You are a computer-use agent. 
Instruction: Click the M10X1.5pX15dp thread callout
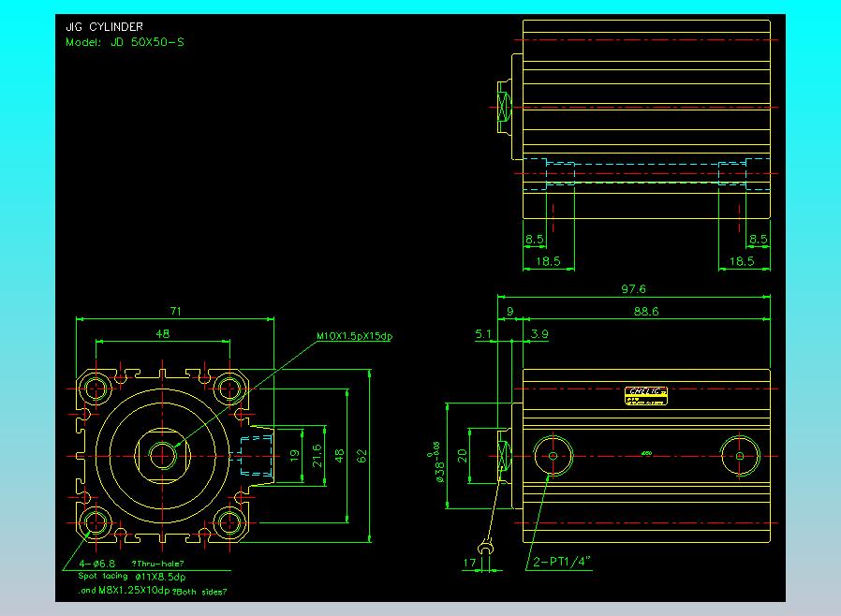(355, 336)
